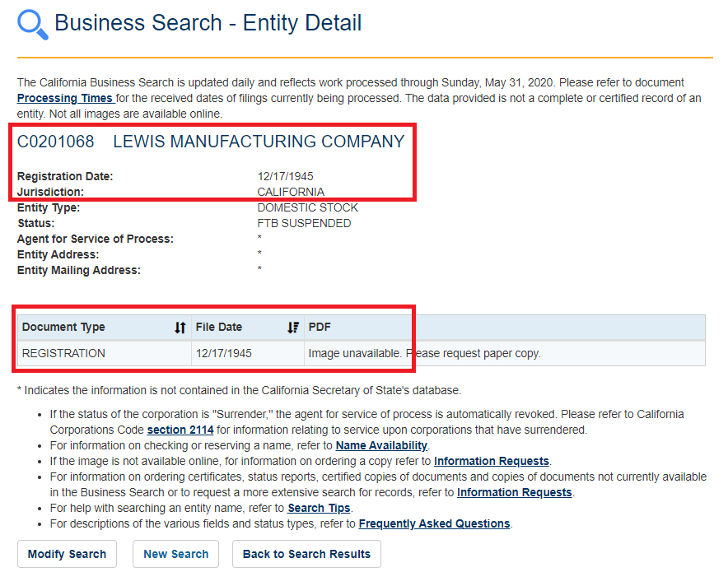Screen dimensions: 728x586
Task: Go Back to Search Results
Action: tap(306, 554)
